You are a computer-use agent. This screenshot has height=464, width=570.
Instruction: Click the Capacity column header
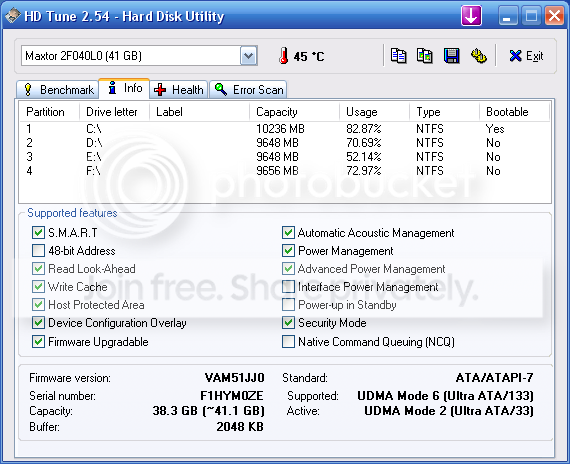294,112
